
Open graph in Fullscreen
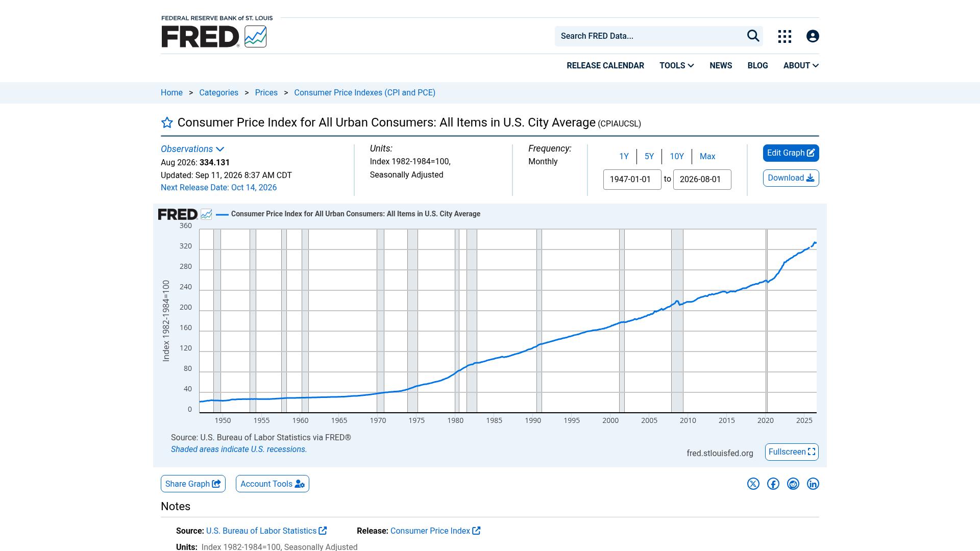click(x=792, y=452)
